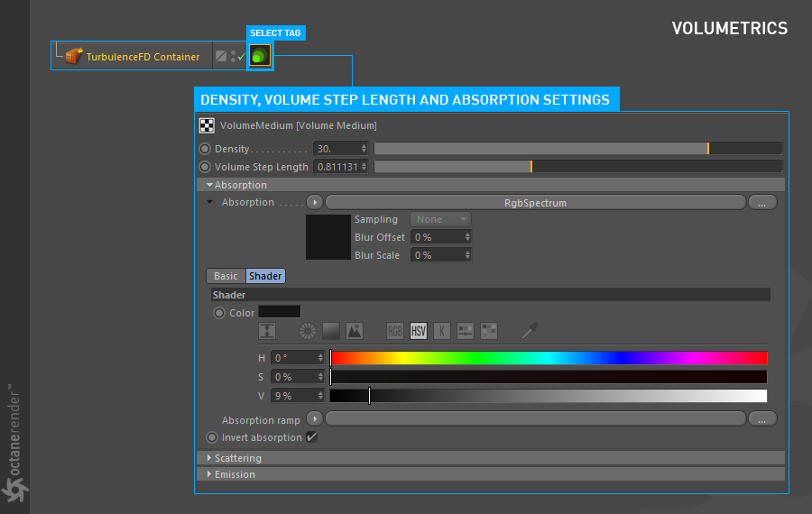Click the green checkmark enable icon

coord(242,57)
